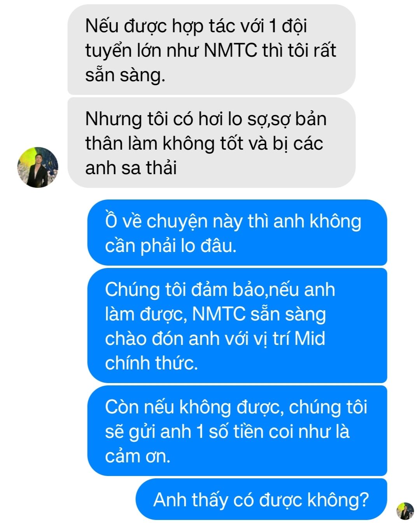
Task: Select the message starting "Nếu được hợp tác"
Action: [211, 49]
